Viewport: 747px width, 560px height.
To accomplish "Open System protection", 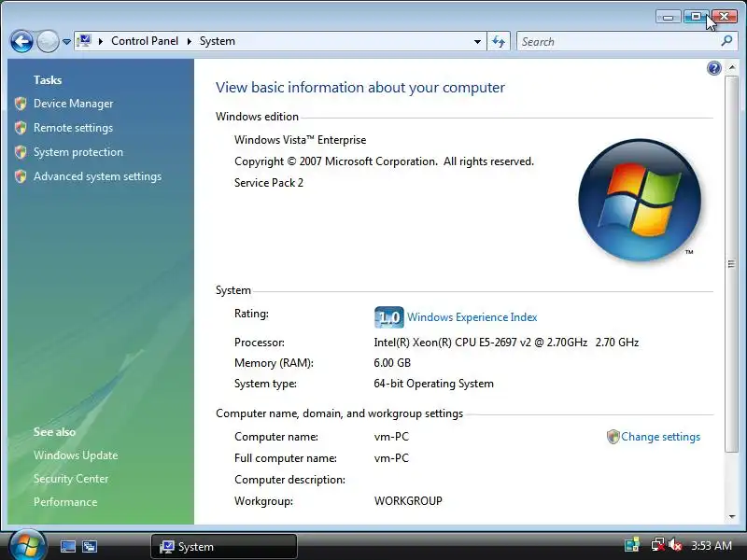I will point(78,152).
